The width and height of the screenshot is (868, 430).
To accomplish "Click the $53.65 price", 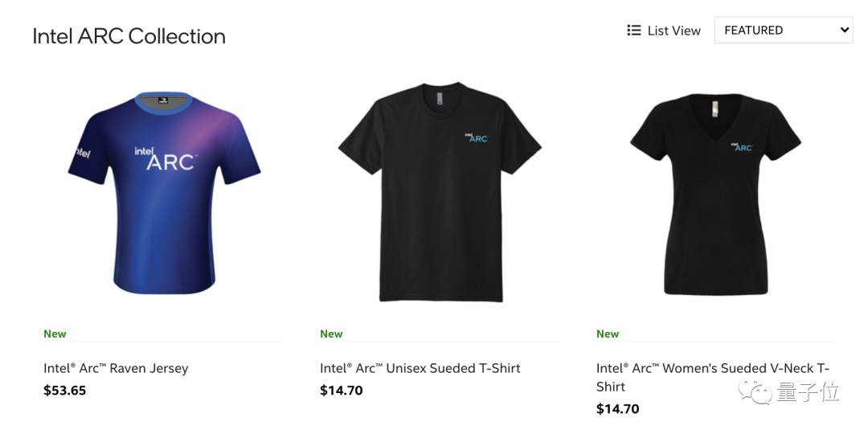I will coord(64,391).
